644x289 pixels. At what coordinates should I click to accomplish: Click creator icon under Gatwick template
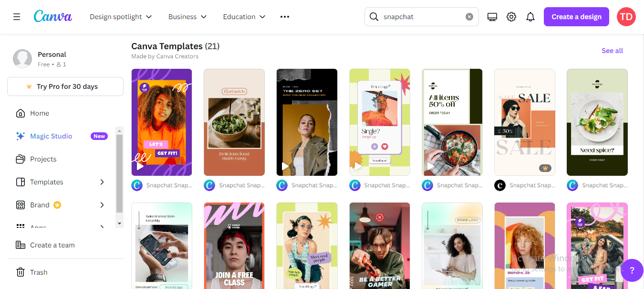tap(209, 185)
